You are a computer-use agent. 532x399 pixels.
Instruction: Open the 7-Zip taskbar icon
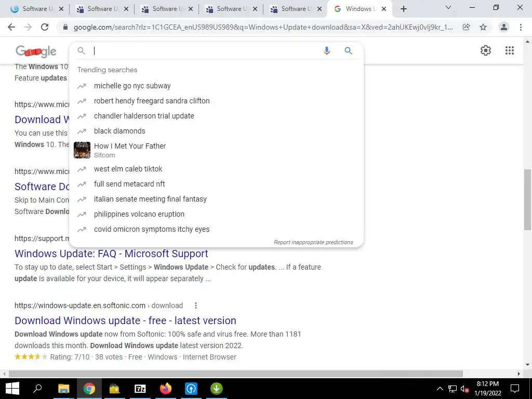pos(140,389)
